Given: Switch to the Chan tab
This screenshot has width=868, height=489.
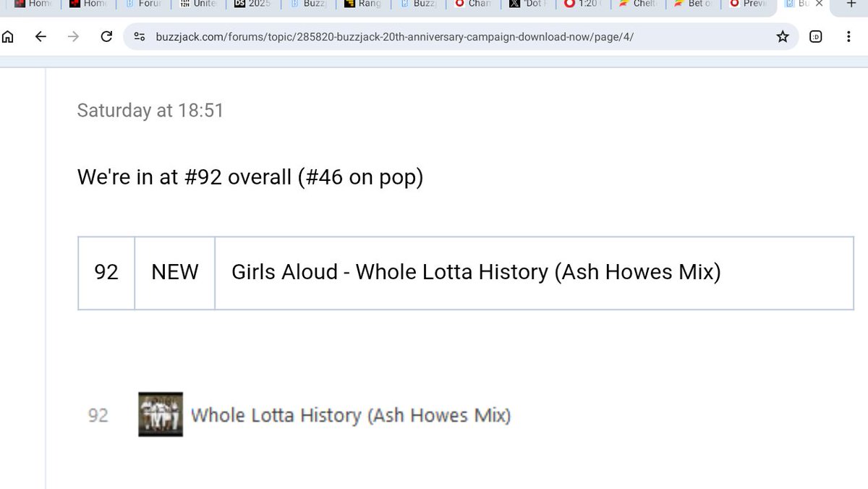Looking at the screenshot, I should pos(474,4).
